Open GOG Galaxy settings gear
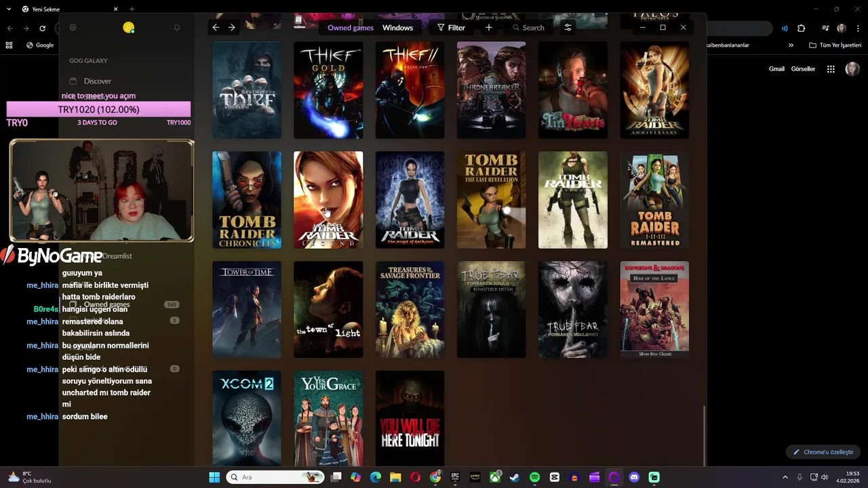This screenshot has width=868, height=488. (x=73, y=28)
